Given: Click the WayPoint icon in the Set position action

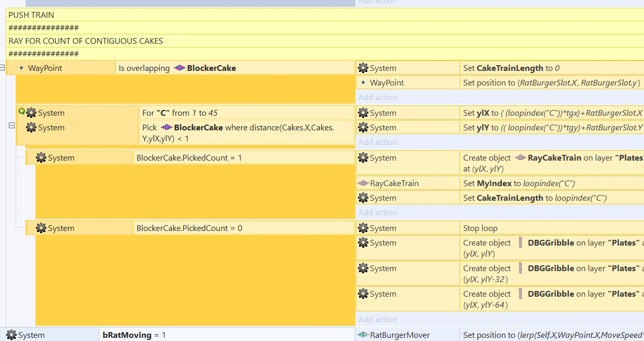Looking at the screenshot, I should (363, 82).
